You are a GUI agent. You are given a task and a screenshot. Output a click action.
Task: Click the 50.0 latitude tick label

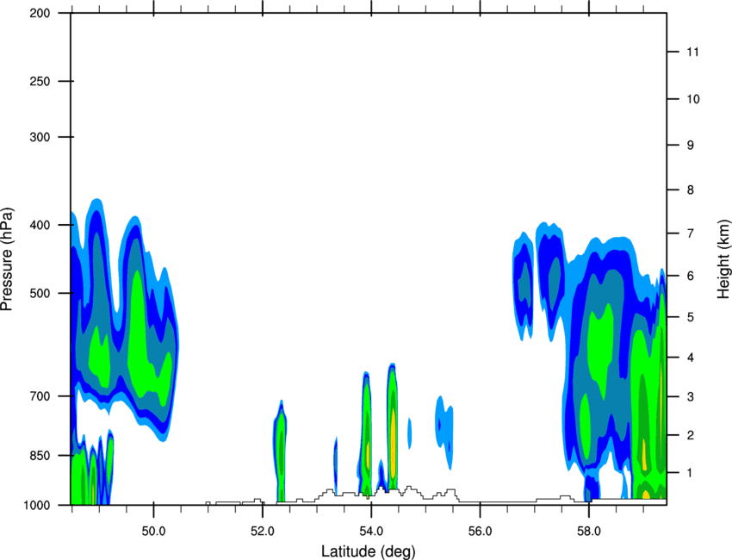pyautogui.click(x=153, y=532)
